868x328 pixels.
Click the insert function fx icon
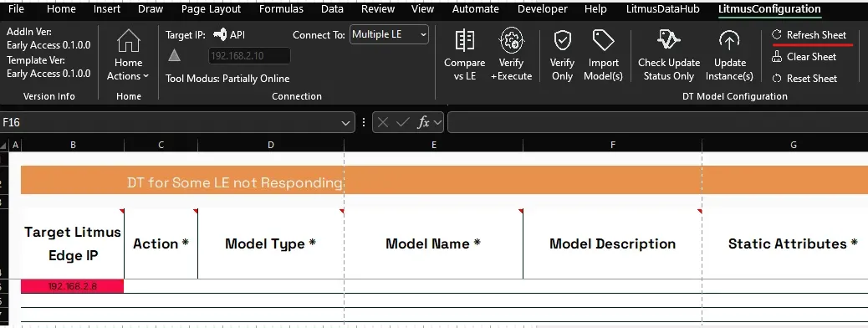[x=423, y=122]
